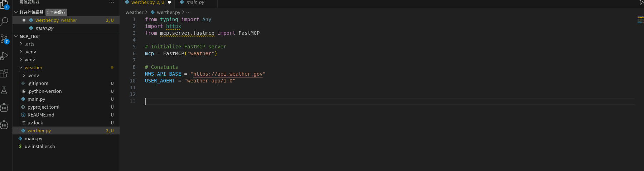
Task: Open the Search view in activity bar
Action: (x=4, y=22)
